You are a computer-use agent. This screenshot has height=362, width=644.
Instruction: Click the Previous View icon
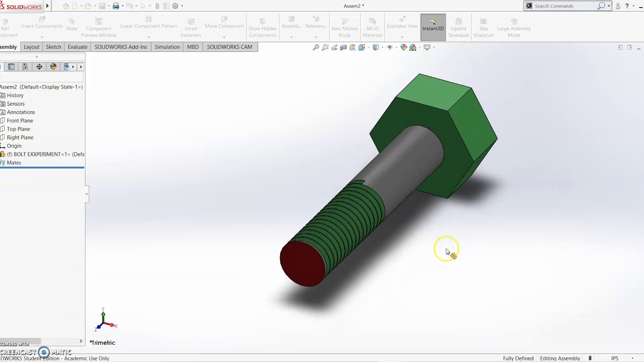coord(334,47)
